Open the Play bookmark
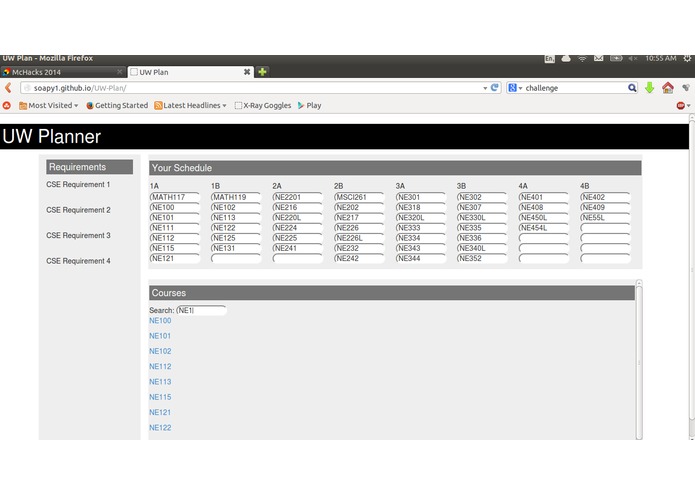Viewport: 695px width, 494px height. point(309,105)
